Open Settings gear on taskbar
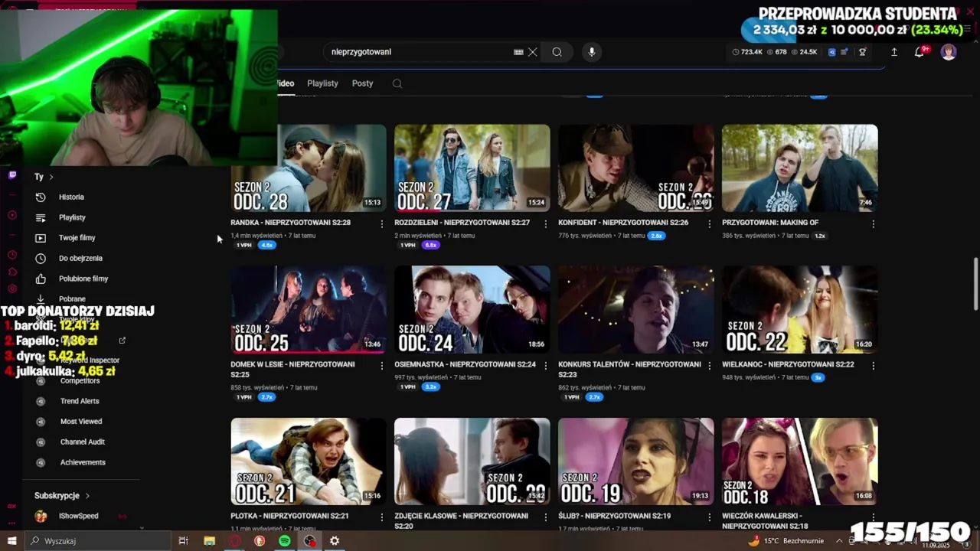The height and width of the screenshot is (551, 980). pyautogui.click(x=335, y=541)
